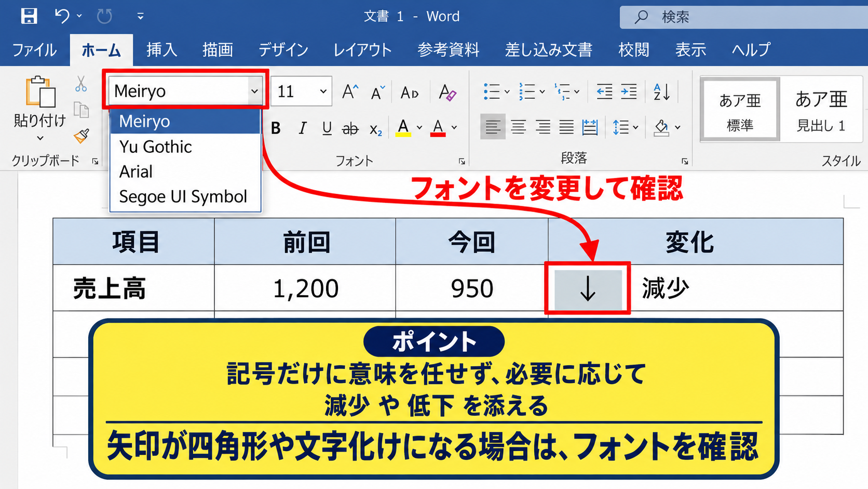Activate the Format Painter brush
Viewport: 868px width, 489px height.
[x=82, y=136]
